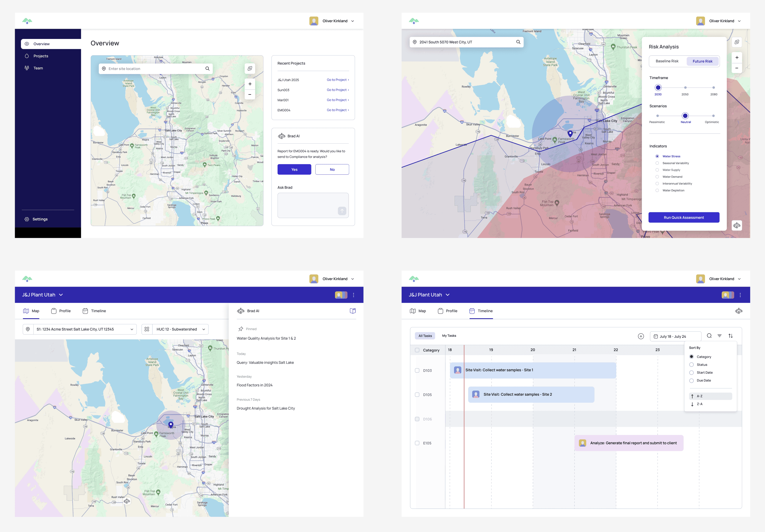Tick the Category header checkbox
This screenshot has height=532, width=765.
(417, 350)
